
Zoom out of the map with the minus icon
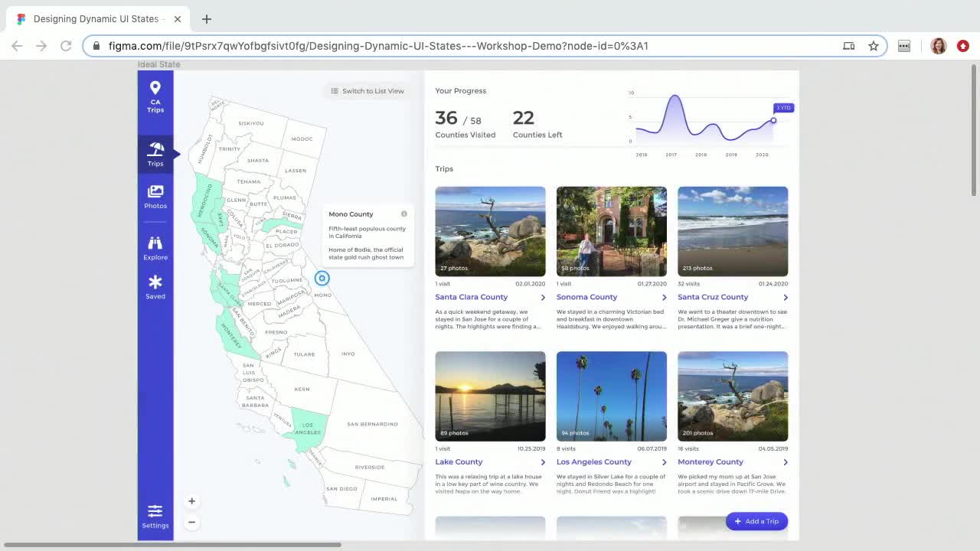(x=191, y=522)
